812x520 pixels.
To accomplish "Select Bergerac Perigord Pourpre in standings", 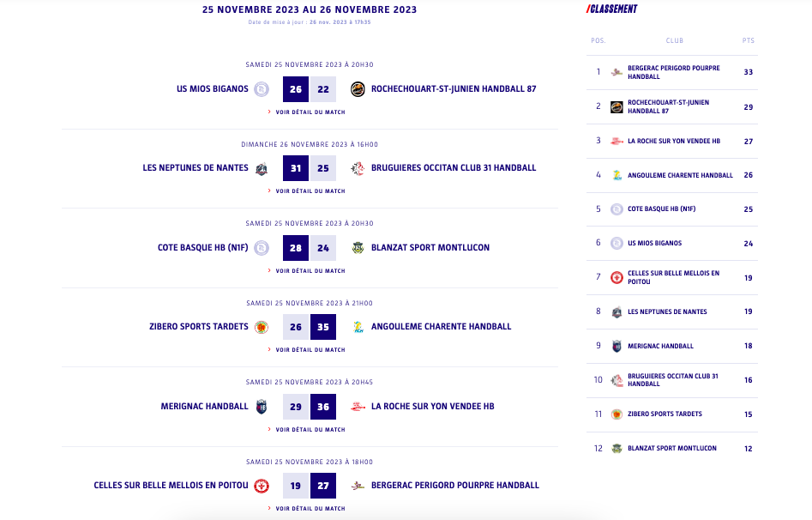I will point(673,72).
